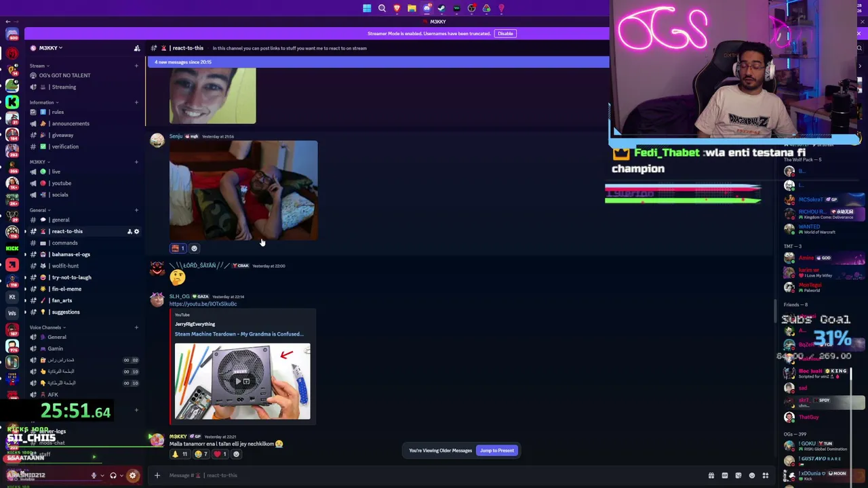Open the youtube channel
Viewport: 868px width, 488px height.
(x=85, y=183)
